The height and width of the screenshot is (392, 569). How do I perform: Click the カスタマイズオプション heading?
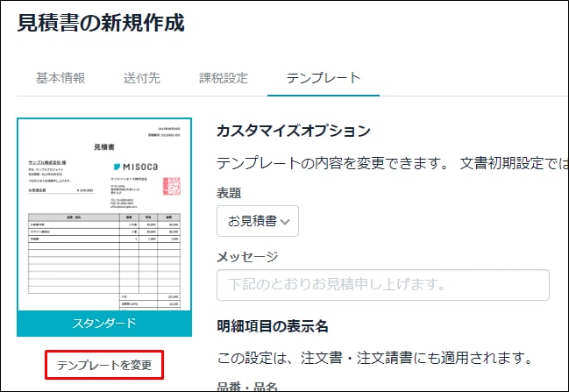[294, 131]
